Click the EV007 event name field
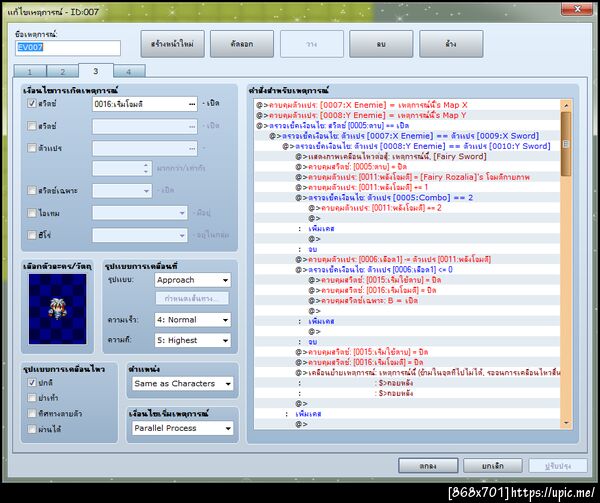Screen dimensions: 600x503 click(68, 48)
